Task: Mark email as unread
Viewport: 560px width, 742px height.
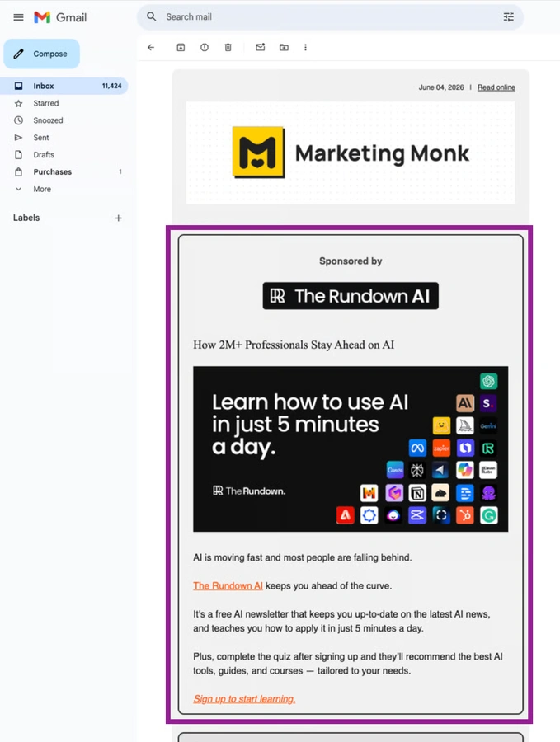Action: click(261, 47)
